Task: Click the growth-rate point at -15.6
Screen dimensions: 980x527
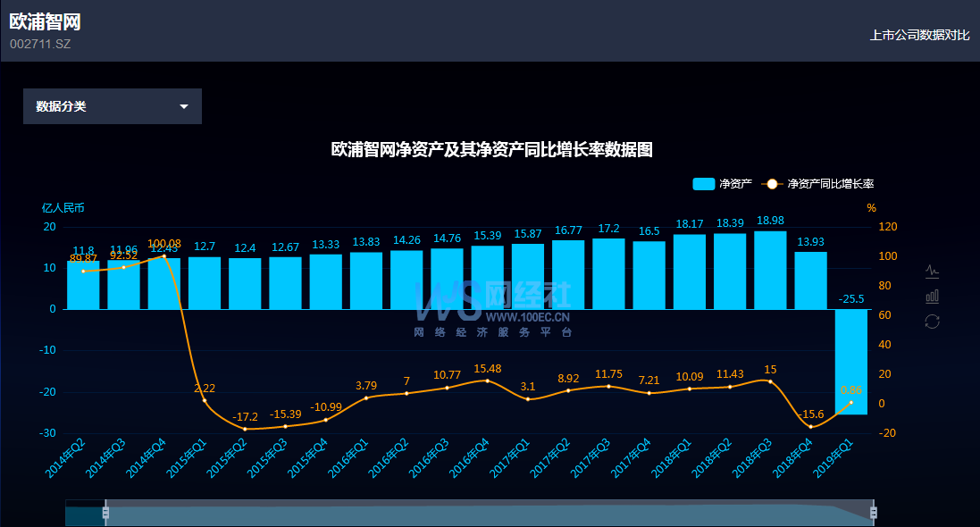Action: pos(810,426)
